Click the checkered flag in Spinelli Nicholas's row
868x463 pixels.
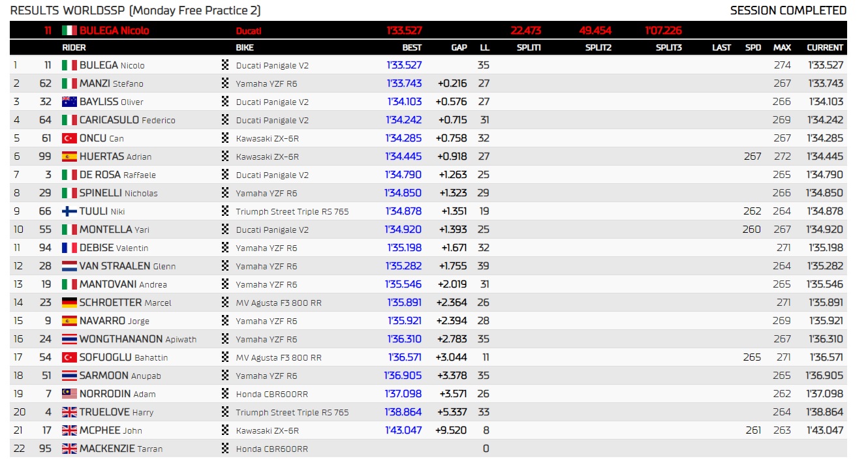pos(225,193)
